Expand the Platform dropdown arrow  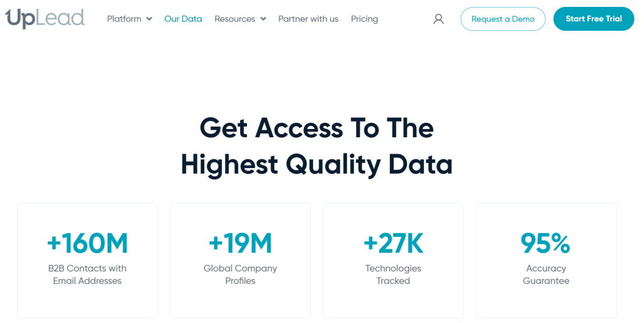click(x=149, y=19)
